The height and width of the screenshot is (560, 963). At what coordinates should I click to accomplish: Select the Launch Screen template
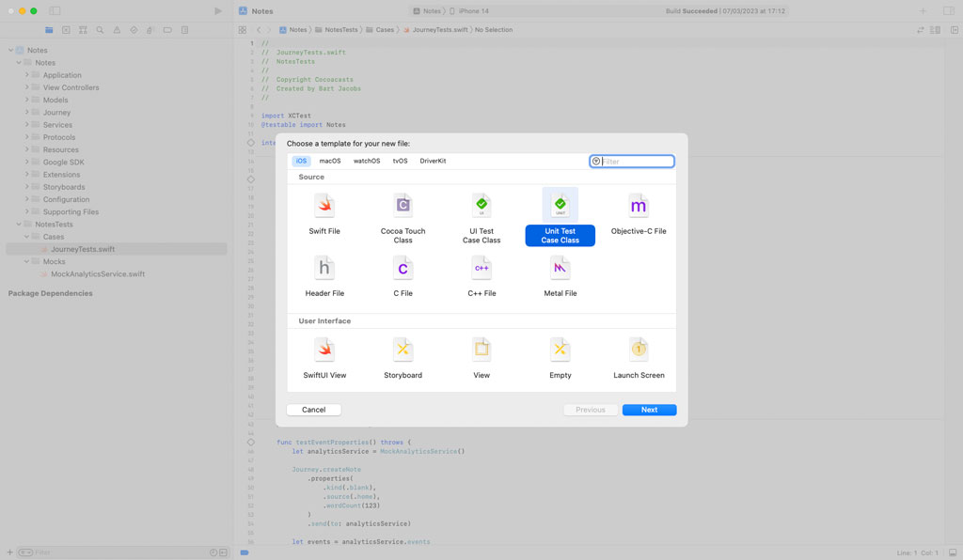(x=639, y=350)
